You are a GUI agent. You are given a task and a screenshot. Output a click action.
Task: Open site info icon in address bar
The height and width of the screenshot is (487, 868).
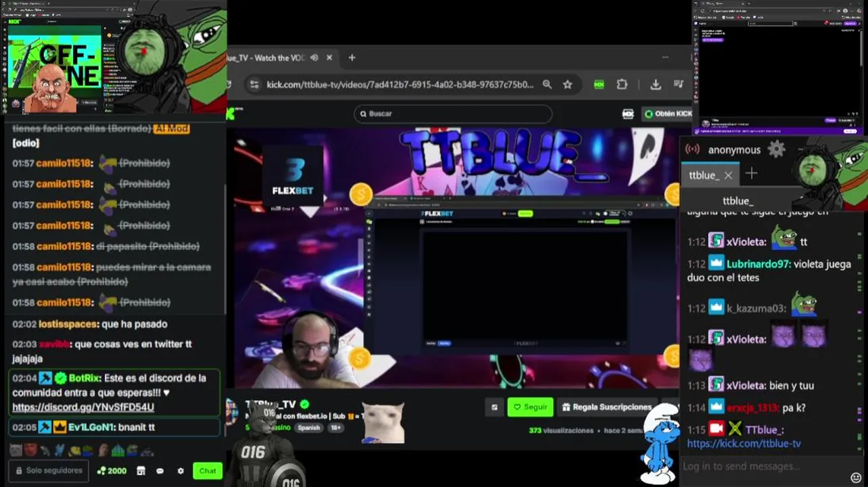(254, 85)
